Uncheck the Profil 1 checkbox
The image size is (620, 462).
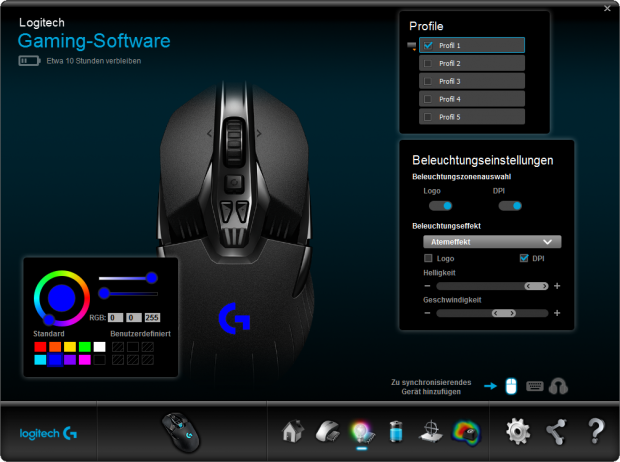tap(428, 45)
